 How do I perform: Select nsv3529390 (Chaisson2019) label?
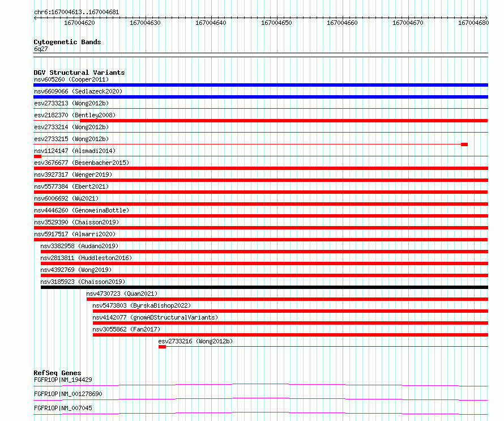[76, 222]
